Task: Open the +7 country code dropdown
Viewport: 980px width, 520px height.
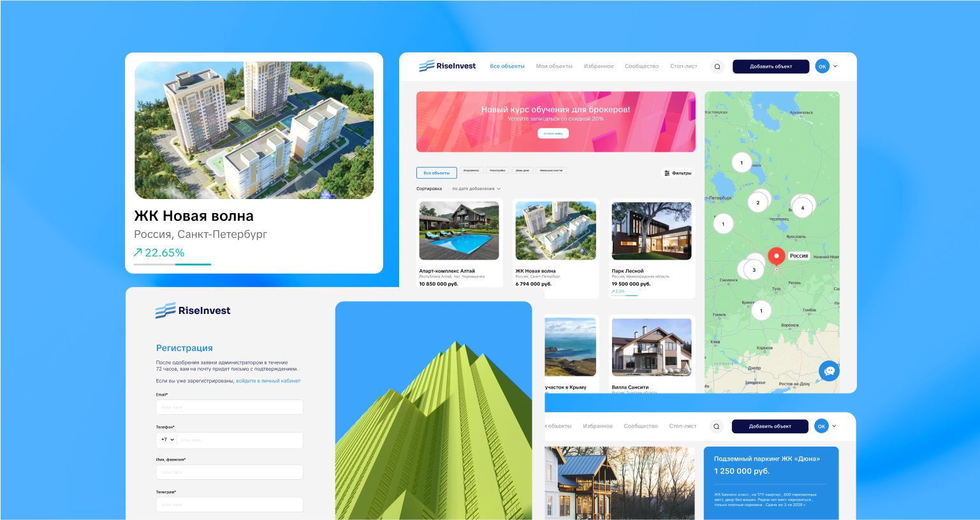Action: pyautogui.click(x=168, y=440)
